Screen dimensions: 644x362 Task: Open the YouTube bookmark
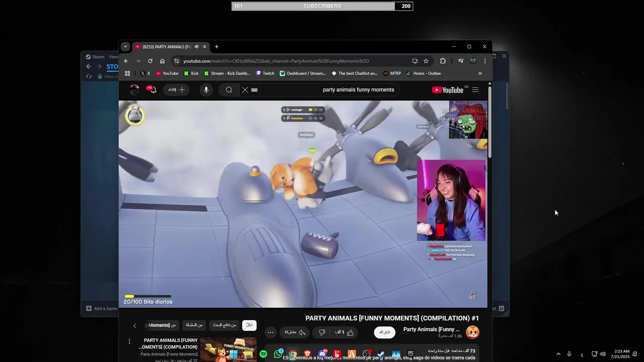pos(167,73)
